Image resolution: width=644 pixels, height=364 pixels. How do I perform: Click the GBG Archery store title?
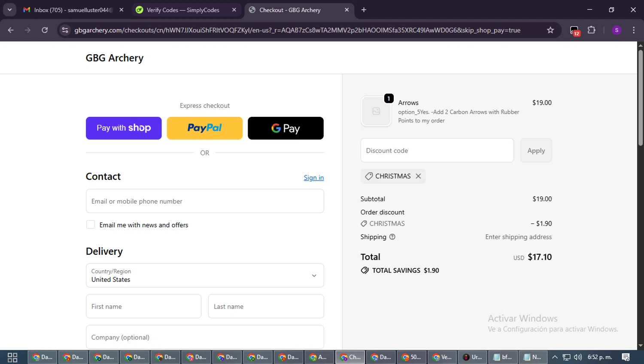click(x=115, y=58)
